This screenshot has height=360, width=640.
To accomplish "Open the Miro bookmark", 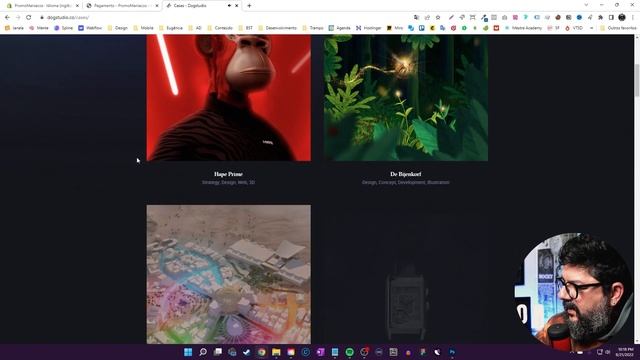I will (395, 28).
